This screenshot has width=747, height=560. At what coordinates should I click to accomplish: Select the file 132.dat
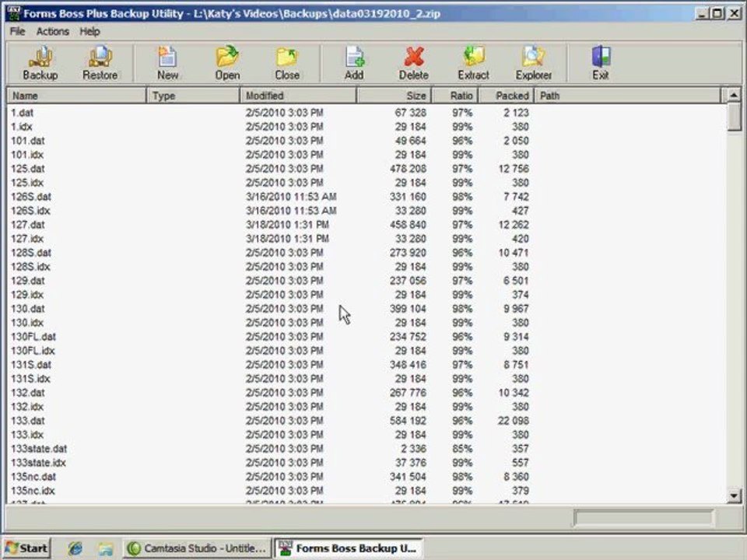[x=28, y=393]
